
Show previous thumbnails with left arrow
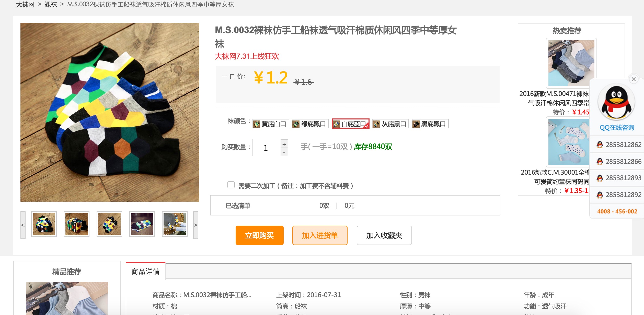[x=23, y=225]
